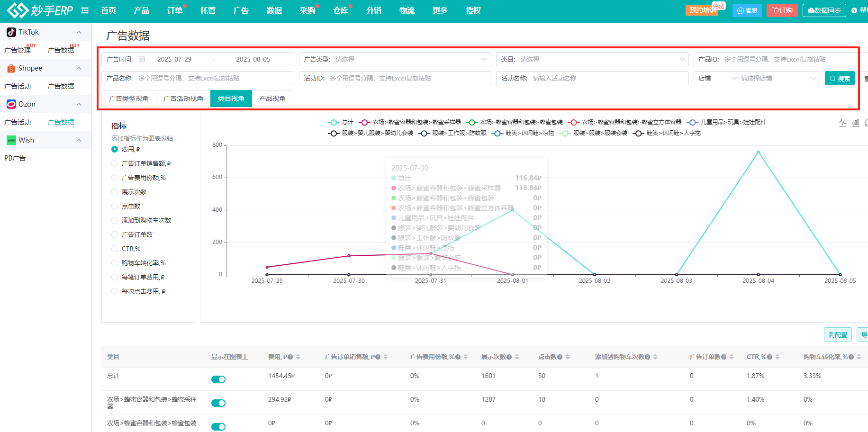Click the TikTok logo in sidebar
The image size is (868, 432).
click(11, 32)
